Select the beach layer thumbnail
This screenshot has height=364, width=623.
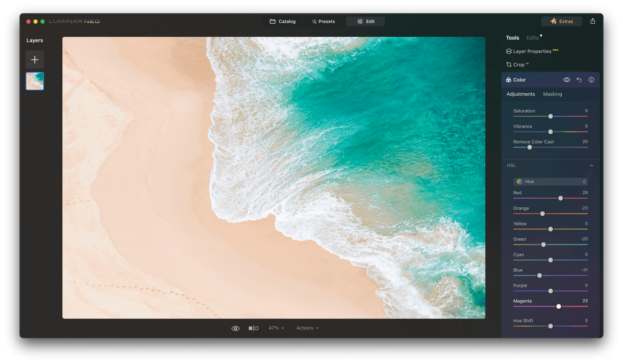35,81
